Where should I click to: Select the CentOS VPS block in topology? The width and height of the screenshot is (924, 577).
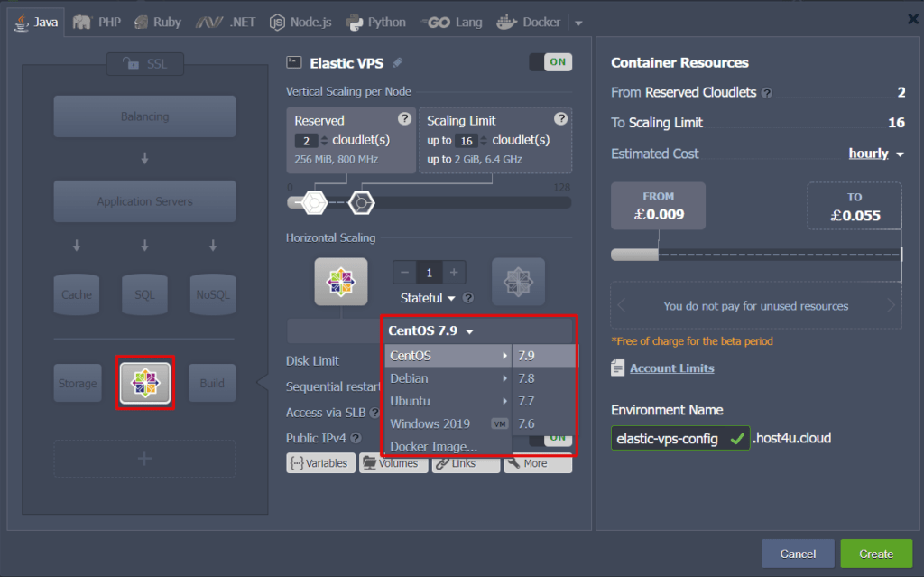coord(145,383)
